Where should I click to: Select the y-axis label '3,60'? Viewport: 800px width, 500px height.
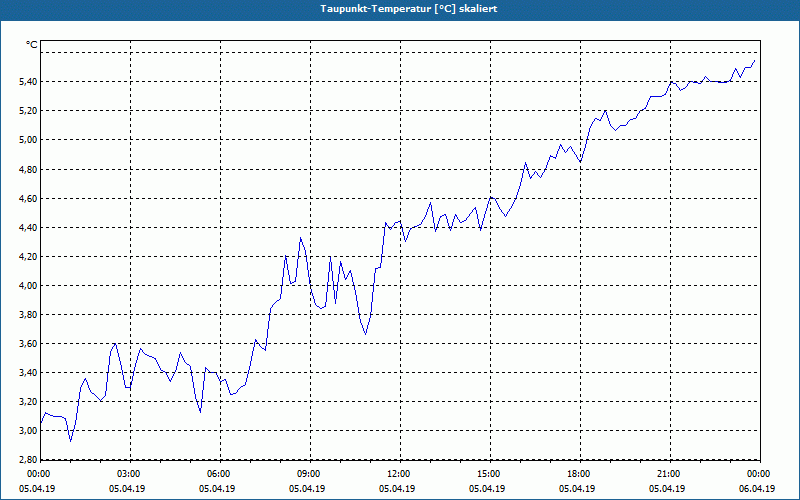click(28, 344)
